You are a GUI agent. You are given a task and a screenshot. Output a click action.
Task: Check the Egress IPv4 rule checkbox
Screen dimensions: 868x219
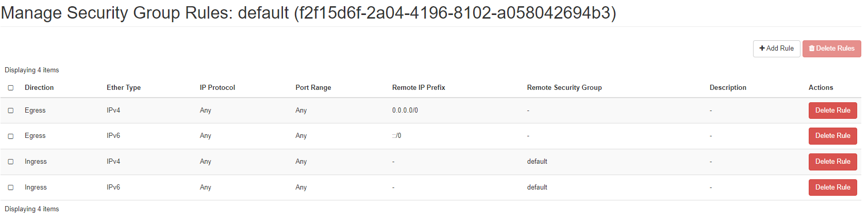[x=11, y=111]
